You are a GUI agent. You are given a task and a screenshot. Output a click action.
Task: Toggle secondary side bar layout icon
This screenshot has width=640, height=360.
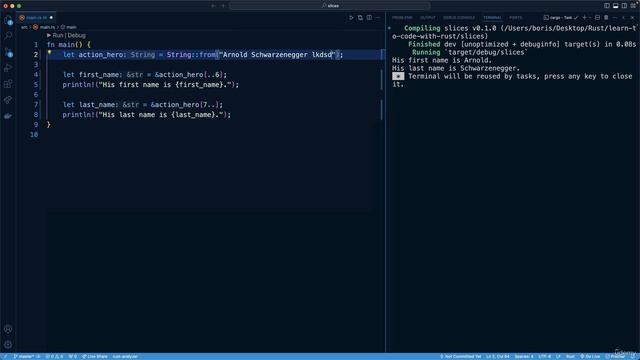(x=624, y=6)
